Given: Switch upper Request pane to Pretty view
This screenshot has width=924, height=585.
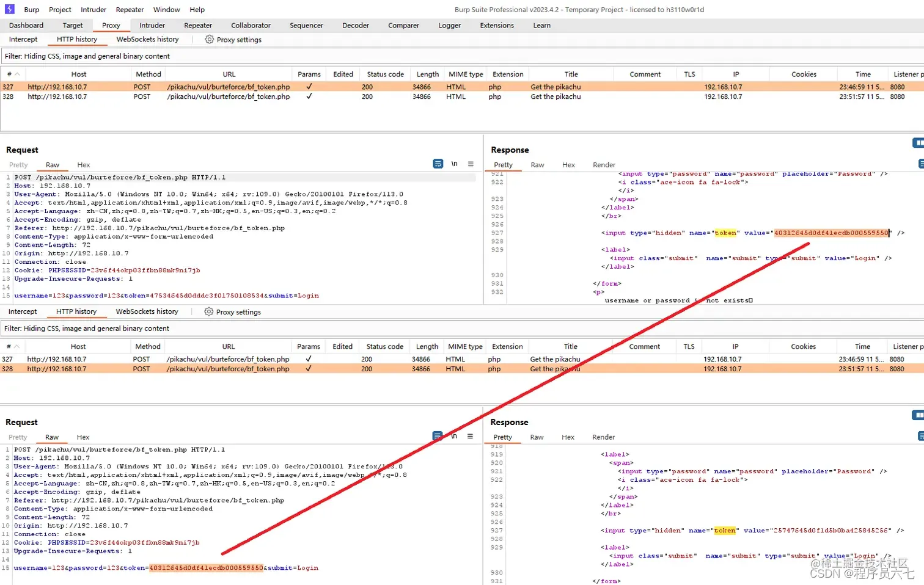Looking at the screenshot, I should (x=18, y=165).
